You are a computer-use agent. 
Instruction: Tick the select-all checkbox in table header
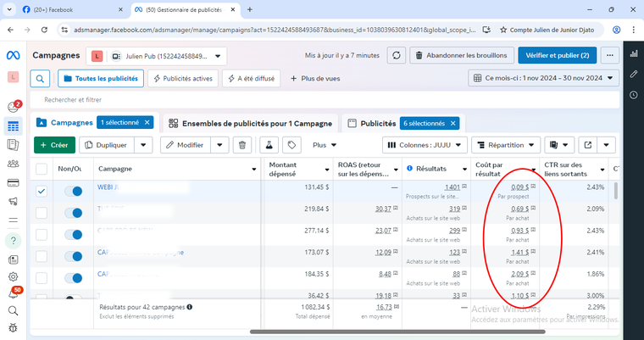coord(42,169)
